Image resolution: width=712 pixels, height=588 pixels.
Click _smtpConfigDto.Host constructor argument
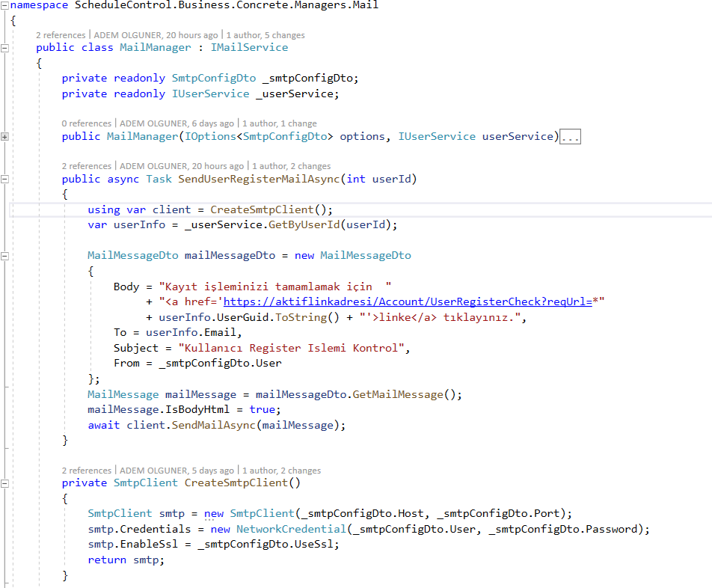tap(362, 513)
